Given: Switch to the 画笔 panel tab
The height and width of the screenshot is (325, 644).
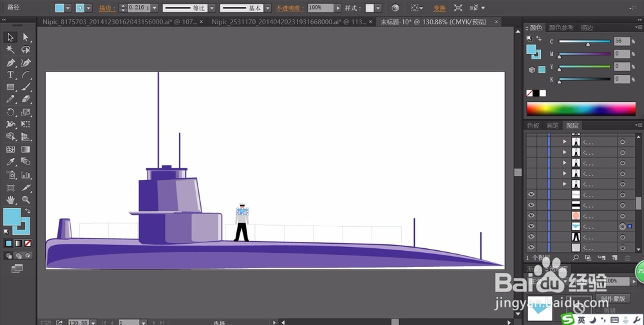Looking at the screenshot, I should tap(552, 126).
